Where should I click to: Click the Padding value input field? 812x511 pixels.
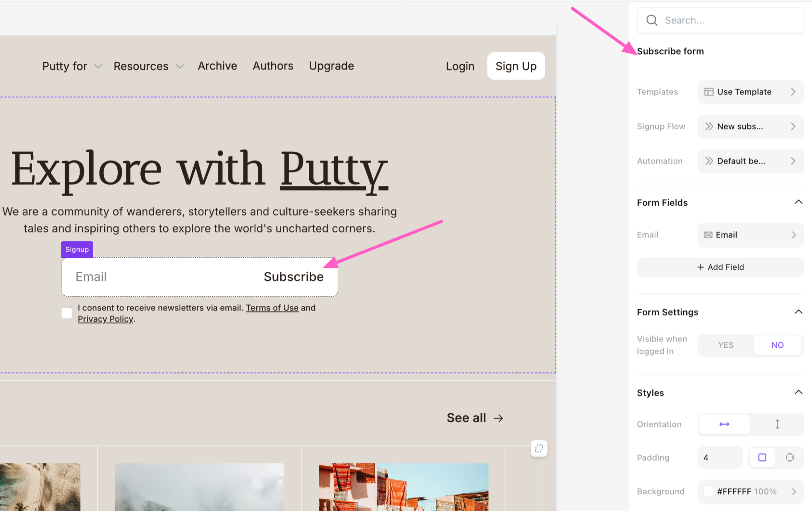click(719, 458)
